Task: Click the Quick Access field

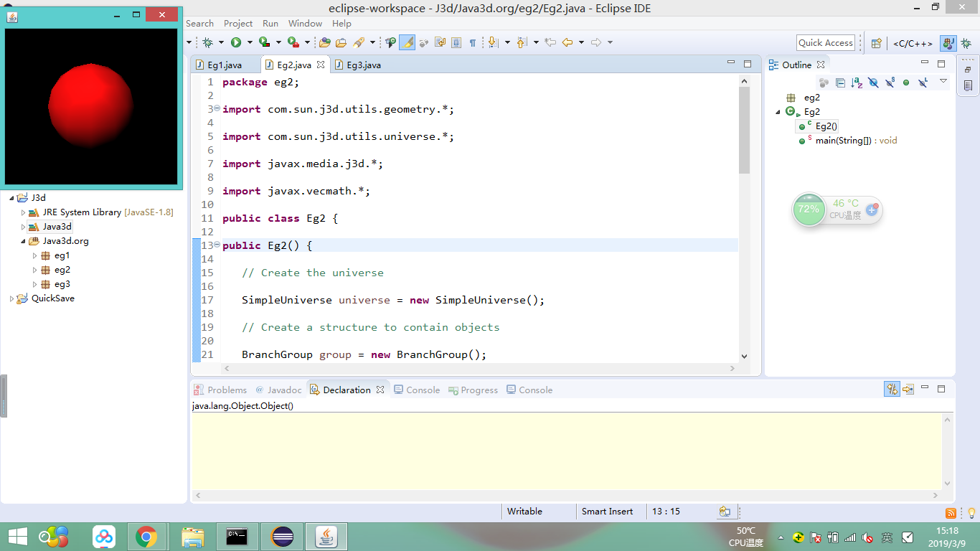Action: click(x=825, y=42)
